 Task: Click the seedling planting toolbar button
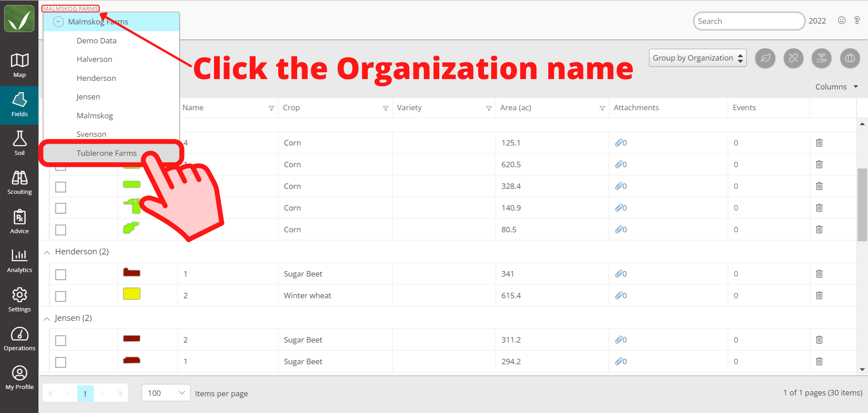click(821, 58)
